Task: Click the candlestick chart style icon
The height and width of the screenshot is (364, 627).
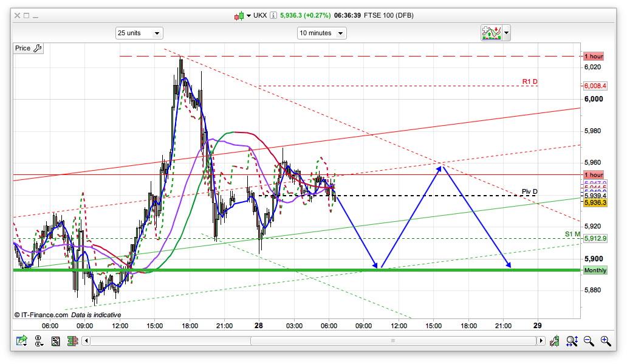Action: tap(239, 16)
